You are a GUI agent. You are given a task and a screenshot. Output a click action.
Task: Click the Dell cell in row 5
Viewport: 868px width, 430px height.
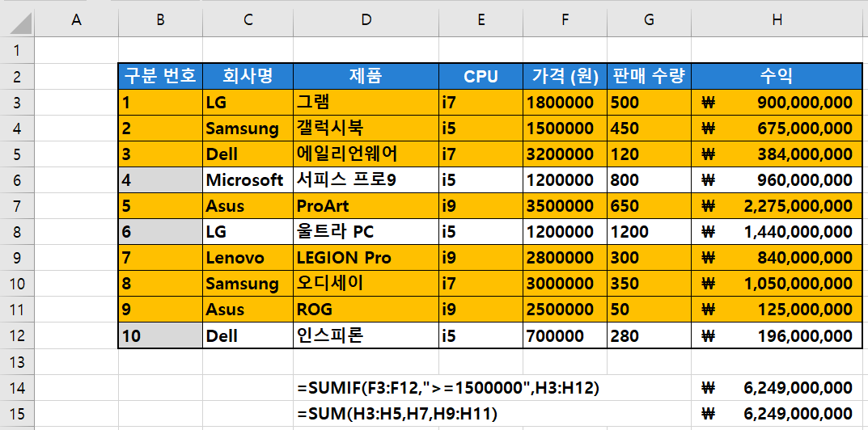[x=248, y=154]
